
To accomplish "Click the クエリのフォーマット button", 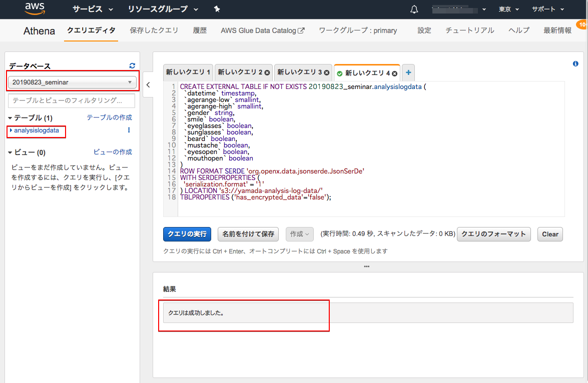I will pyautogui.click(x=493, y=234).
